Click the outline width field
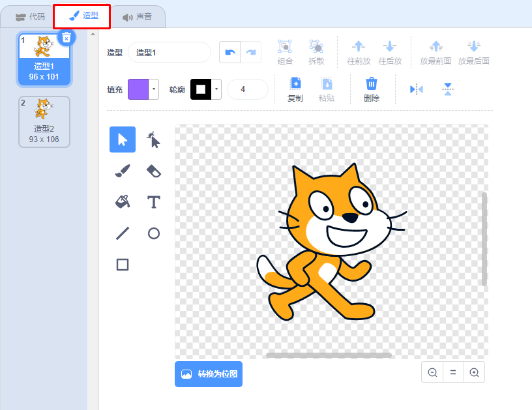This screenshot has width=532, height=410. (x=248, y=89)
